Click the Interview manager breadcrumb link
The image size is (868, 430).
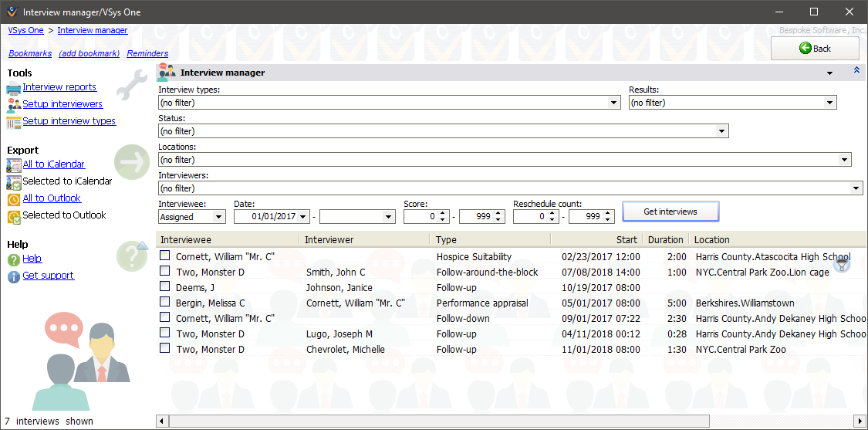pos(93,30)
